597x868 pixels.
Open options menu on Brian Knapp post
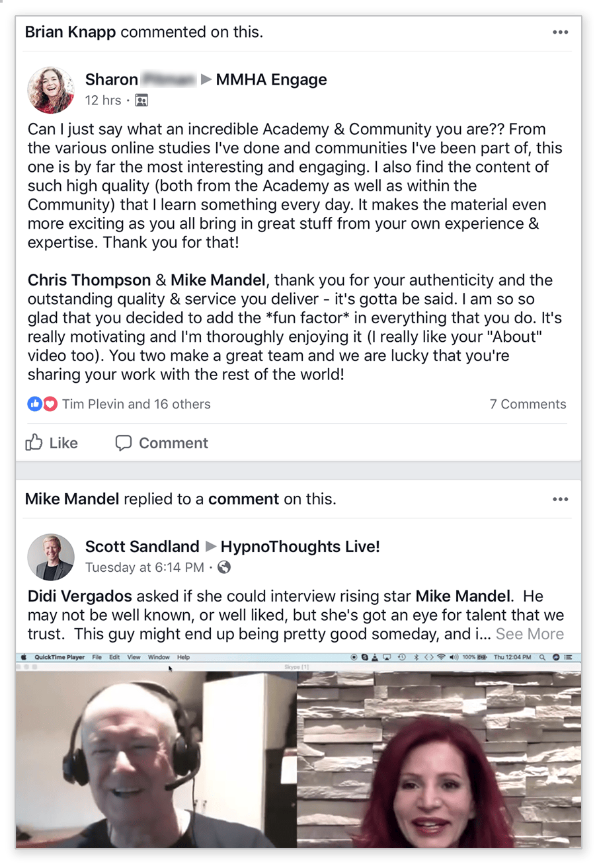pos(560,32)
